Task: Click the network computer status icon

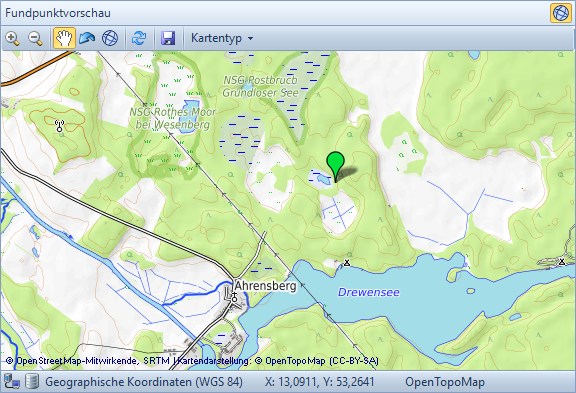Action: (12, 382)
